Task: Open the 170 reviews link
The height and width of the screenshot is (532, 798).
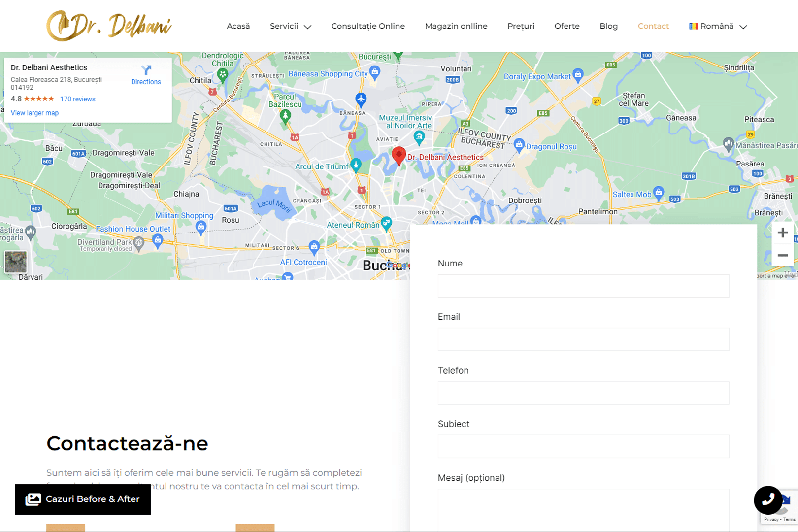Action: click(77, 99)
